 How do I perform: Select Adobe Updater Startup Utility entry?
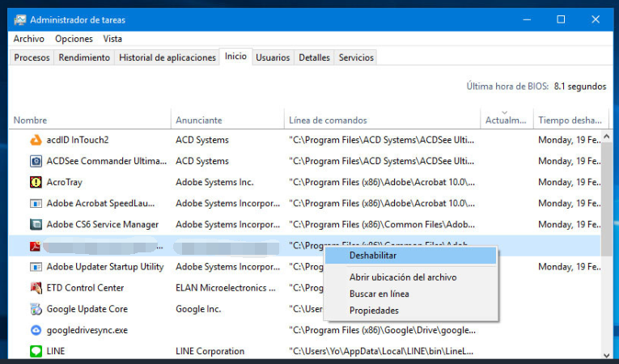(105, 267)
